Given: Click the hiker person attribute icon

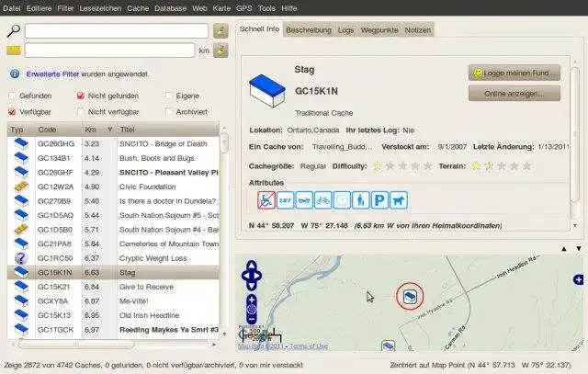Looking at the screenshot, I should click(360, 200).
